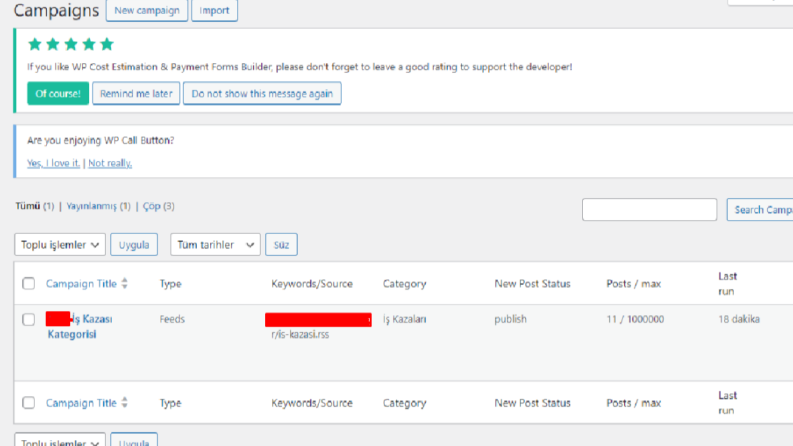Click the Category column header
This screenshot has width=793, height=446.
click(404, 284)
